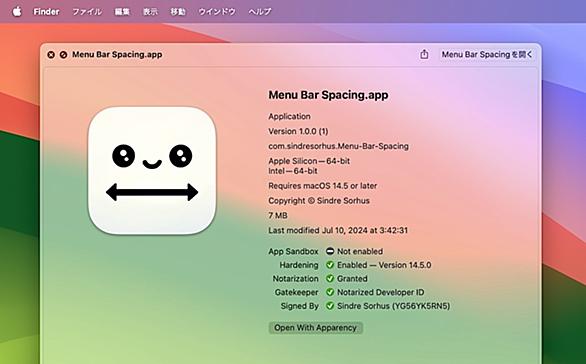This screenshot has height=364, width=586.
Task: Click the Menu Bar Spacing app icon
Action: (152, 170)
